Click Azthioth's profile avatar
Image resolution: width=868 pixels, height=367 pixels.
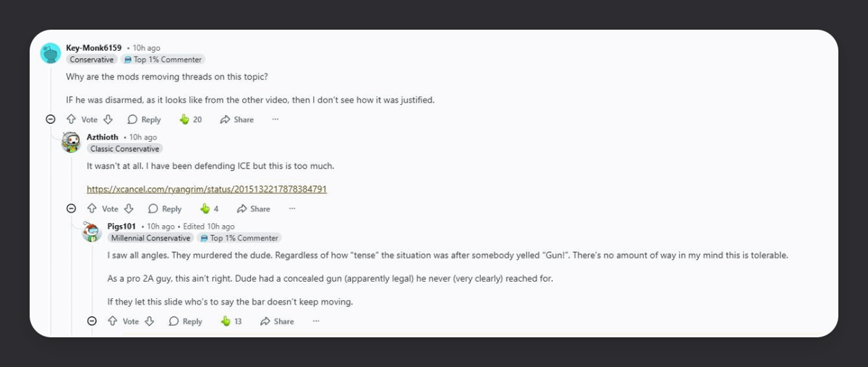coord(71,143)
